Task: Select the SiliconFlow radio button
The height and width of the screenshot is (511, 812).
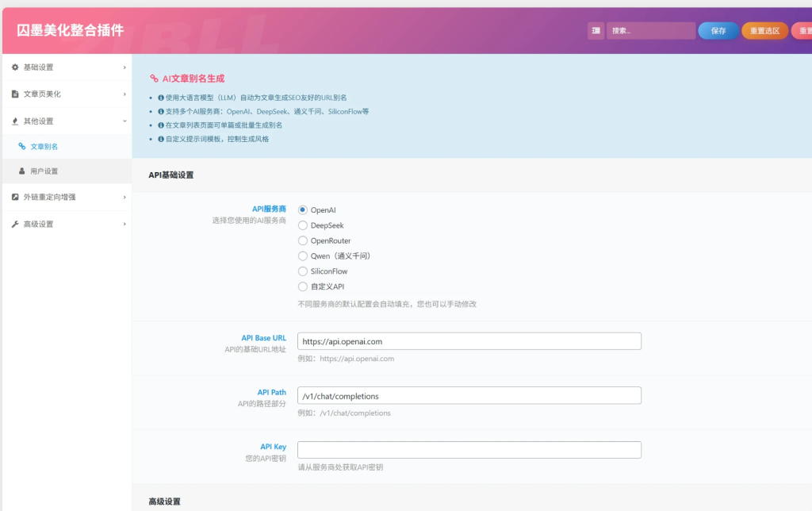Action: pos(302,271)
